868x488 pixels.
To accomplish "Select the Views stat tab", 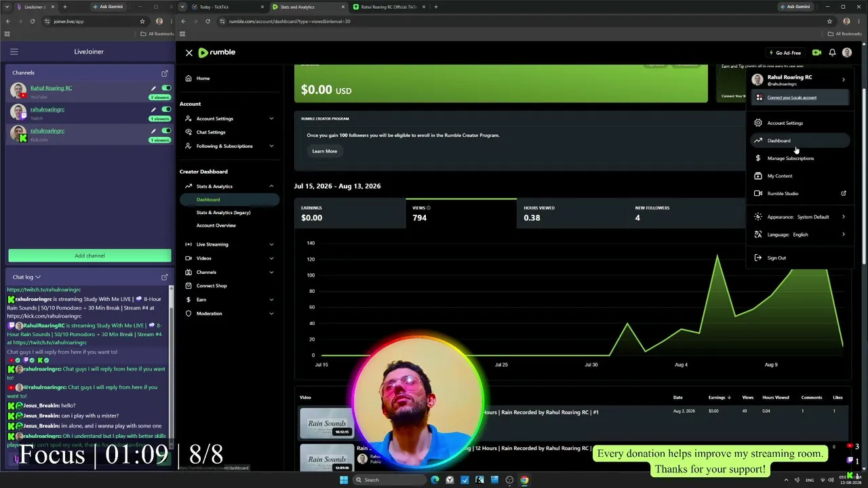I will 461,213.
